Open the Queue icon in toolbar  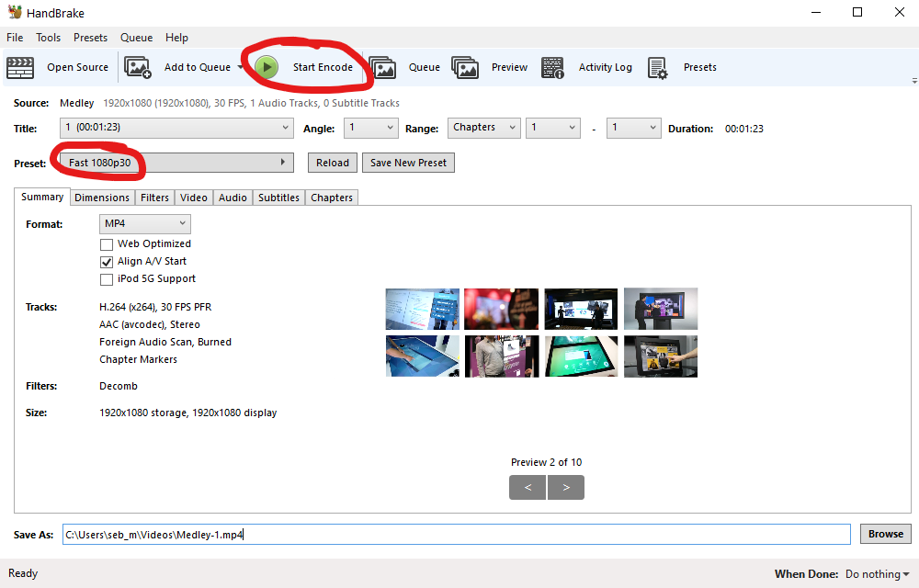click(x=382, y=67)
